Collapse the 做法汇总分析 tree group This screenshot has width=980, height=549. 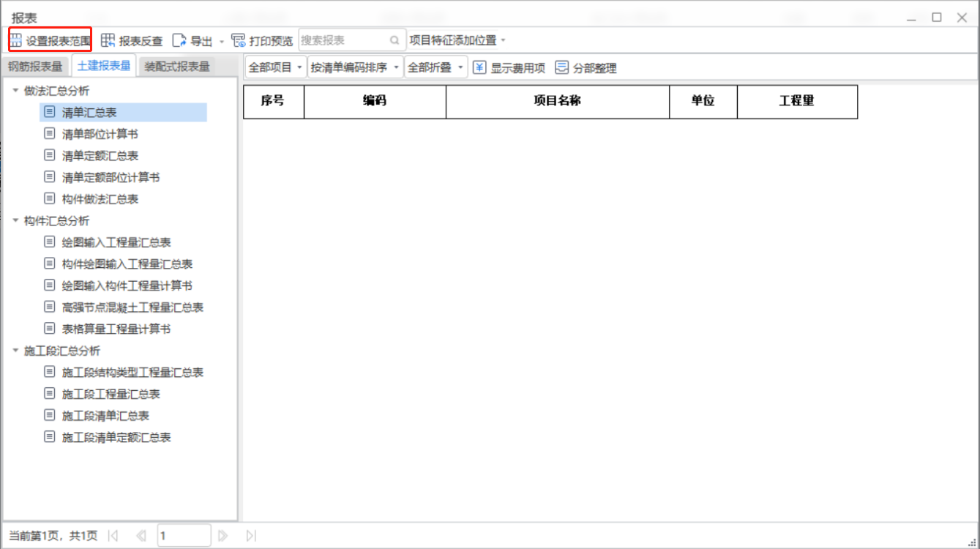pos(15,91)
